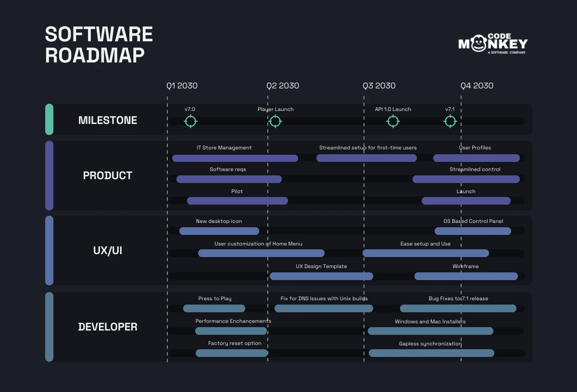This screenshot has width=577, height=392.
Task: Select the UX Design Template progress bar
Action: click(322, 276)
